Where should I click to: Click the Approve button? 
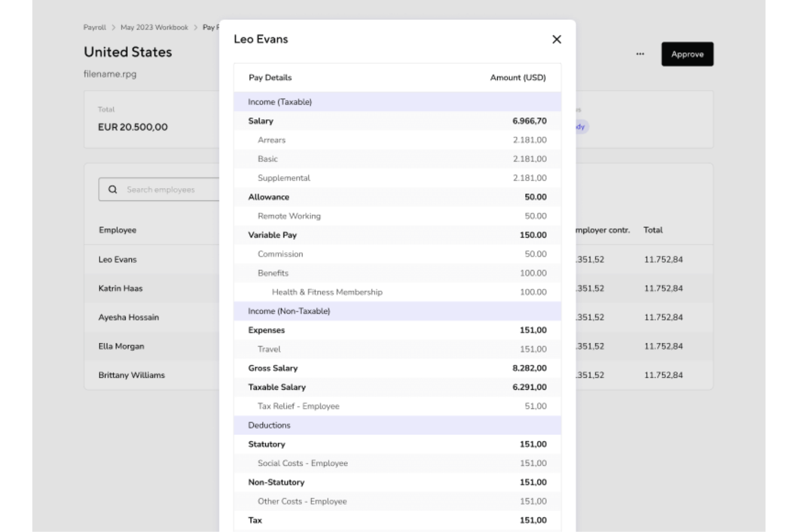687,54
